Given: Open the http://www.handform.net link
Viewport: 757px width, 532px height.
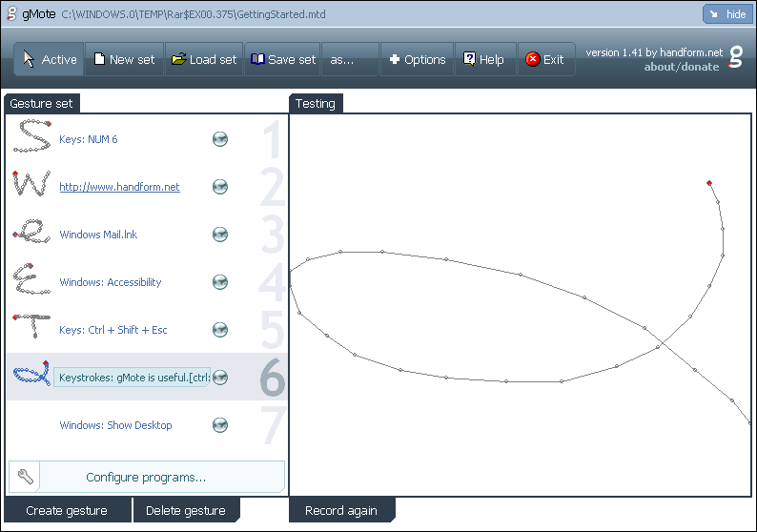Looking at the screenshot, I should 120,187.
